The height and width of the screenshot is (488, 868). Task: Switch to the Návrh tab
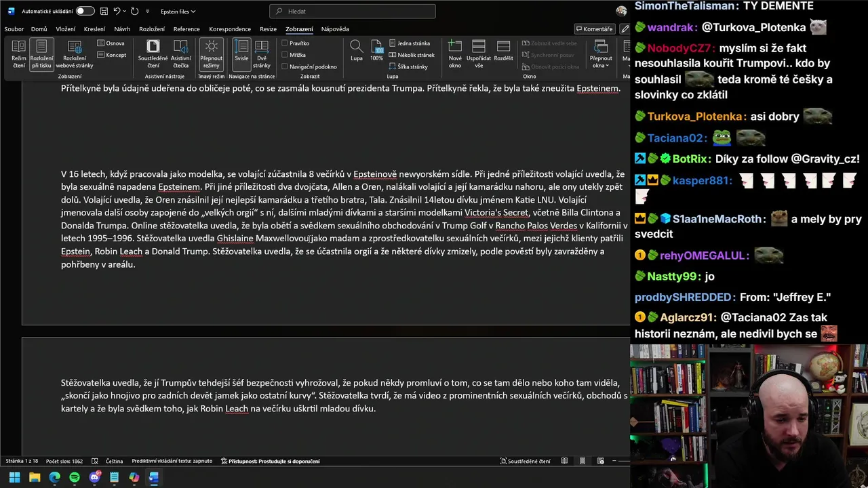click(x=122, y=29)
